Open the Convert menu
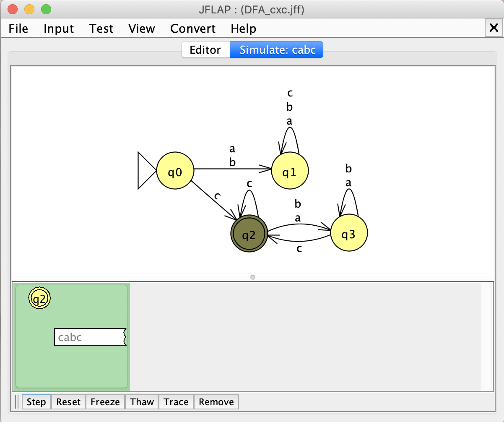 (193, 29)
